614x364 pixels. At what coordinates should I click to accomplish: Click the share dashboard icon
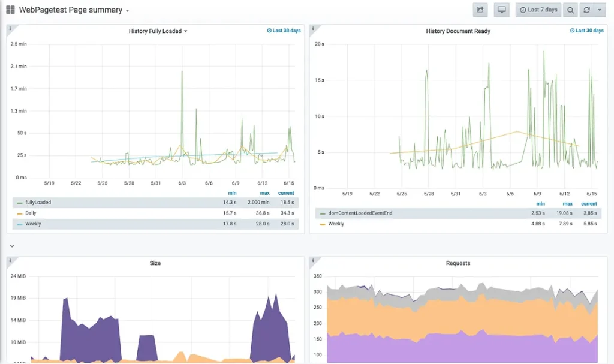(480, 10)
